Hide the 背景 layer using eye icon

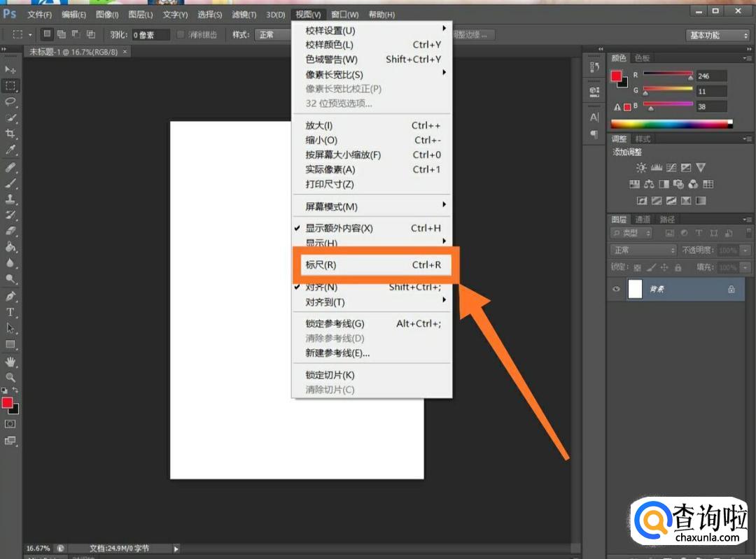616,289
